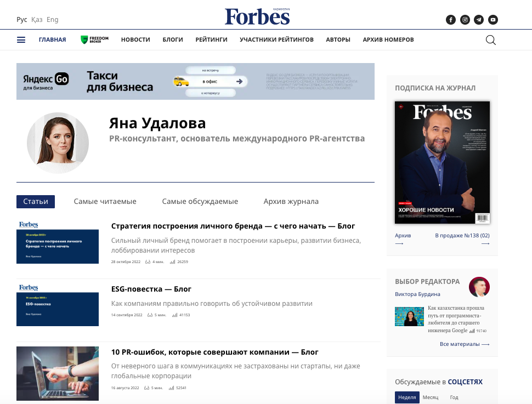Open the Telegram social icon
Screen dimensions: 532x404
pos(479,20)
